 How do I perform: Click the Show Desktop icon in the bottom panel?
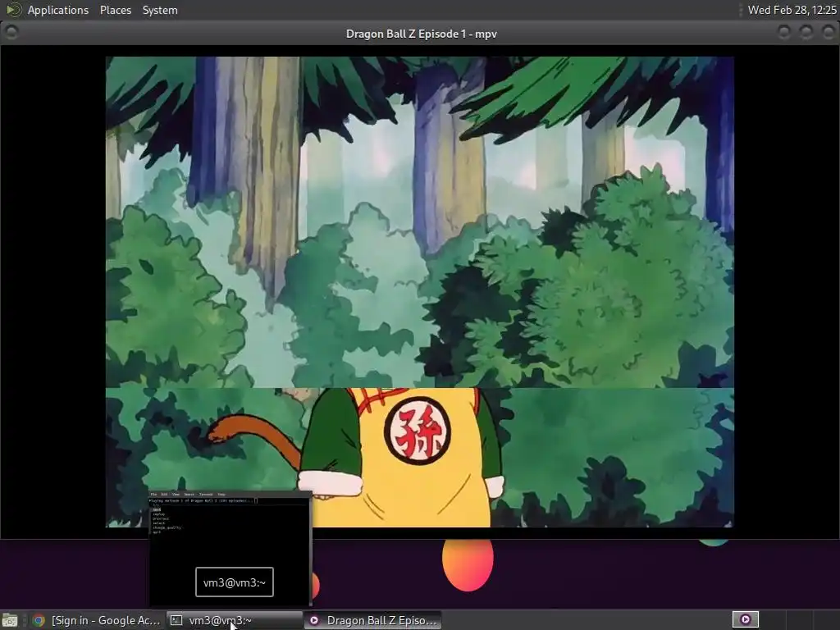[10, 620]
